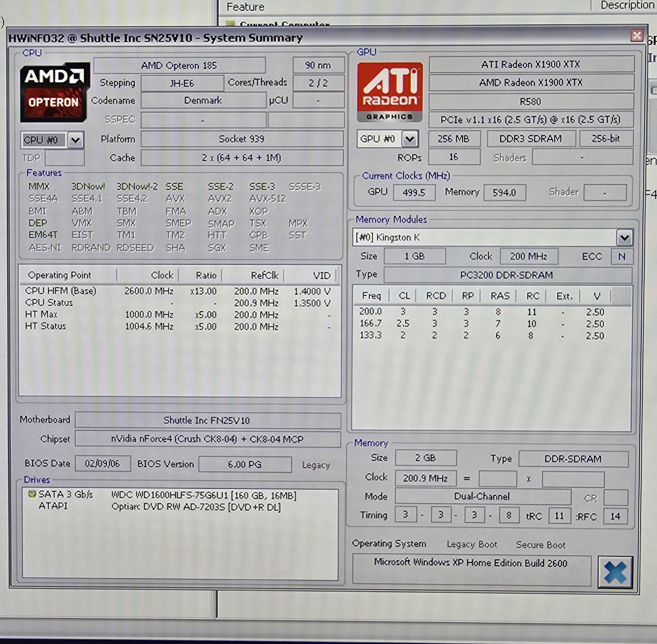This screenshot has width=657, height=644.
Task: Click the AMD Opteron 185 name field
Action: point(179,65)
